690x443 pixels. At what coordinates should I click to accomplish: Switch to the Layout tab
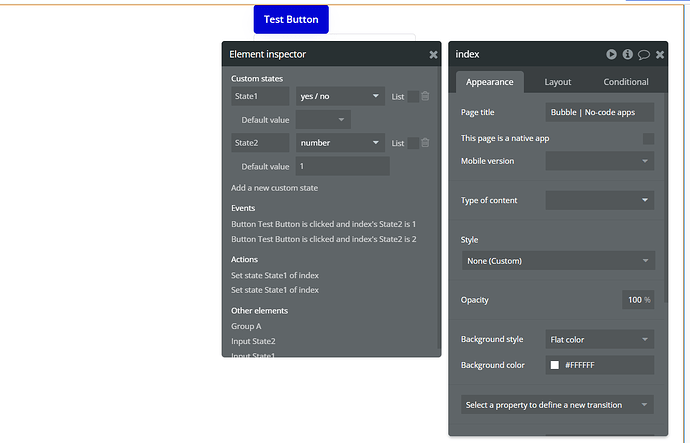coord(558,82)
